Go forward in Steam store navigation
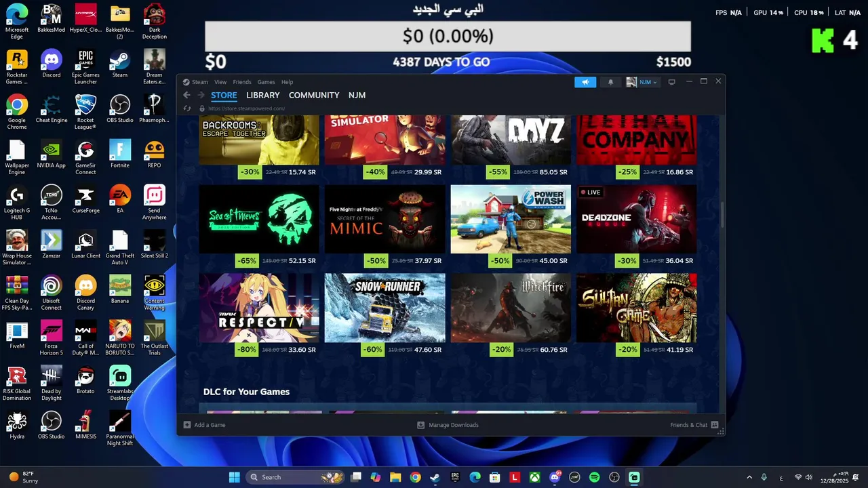The height and width of the screenshot is (488, 868). click(x=201, y=95)
